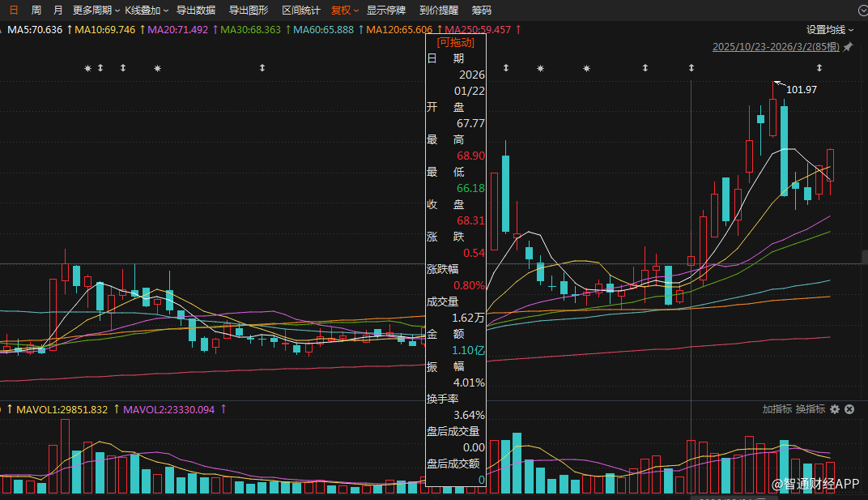Image resolution: width=868 pixels, height=500 pixels.
Task: Close the volume indicator panel
Action: coord(849,409)
